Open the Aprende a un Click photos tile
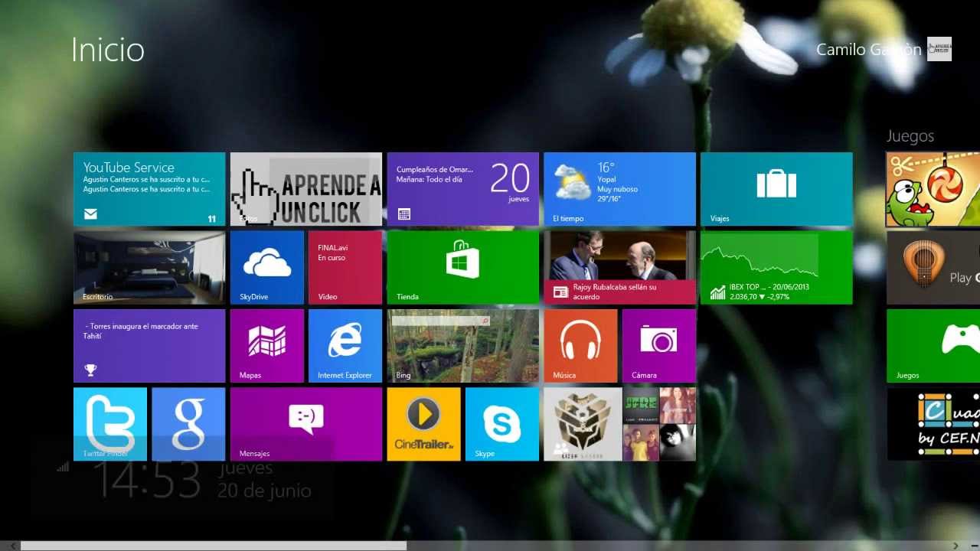The width and height of the screenshot is (980, 551). point(306,189)
